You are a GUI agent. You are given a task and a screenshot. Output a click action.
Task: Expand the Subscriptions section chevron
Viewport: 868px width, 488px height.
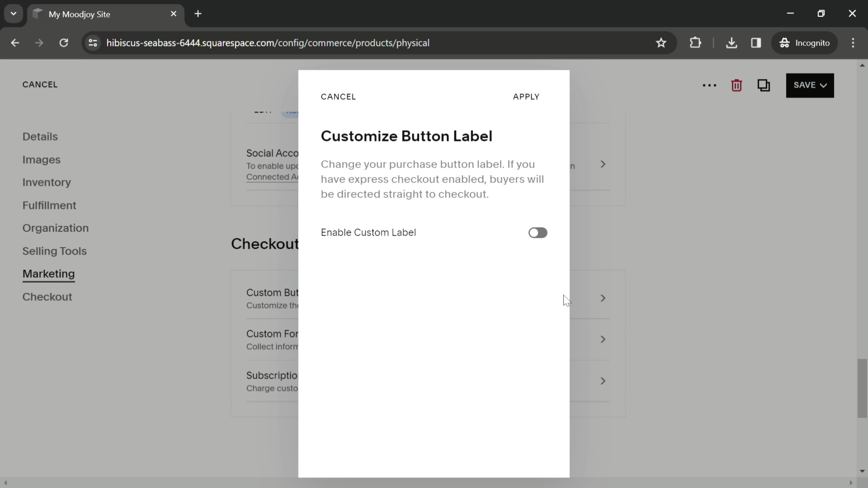603,381
